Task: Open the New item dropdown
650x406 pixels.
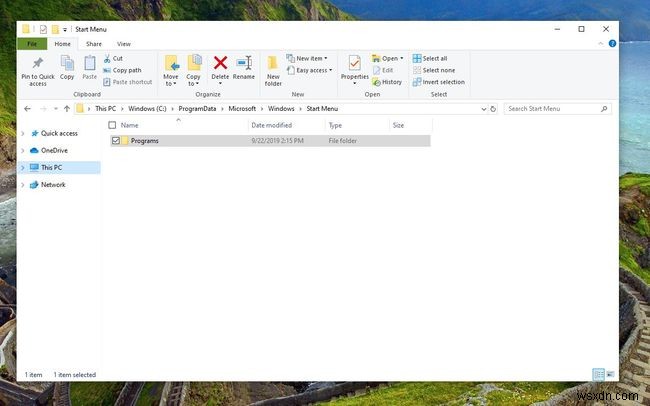Action: [307, 58]
